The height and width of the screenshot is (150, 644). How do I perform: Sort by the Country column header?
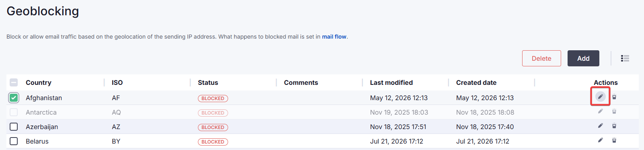39,82
